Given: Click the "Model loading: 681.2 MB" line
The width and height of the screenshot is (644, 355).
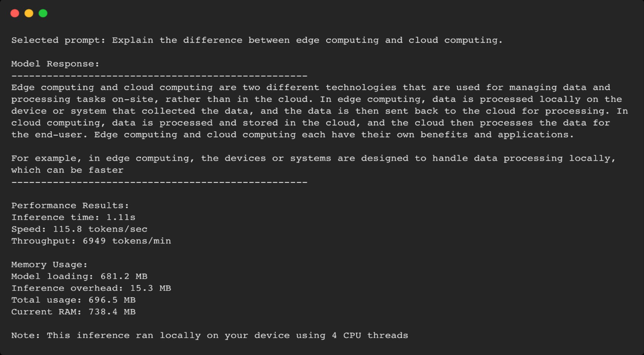Looking at the screenshot, I should (x=79, y=276).
